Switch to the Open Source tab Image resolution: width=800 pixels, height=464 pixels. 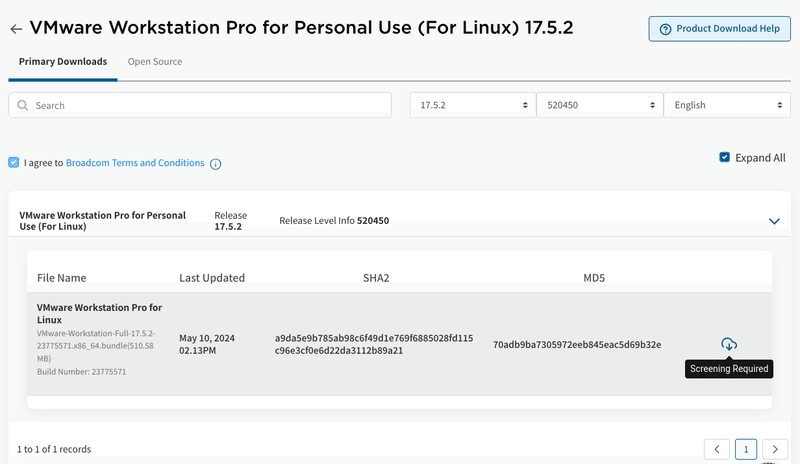[x=155, y=62]
